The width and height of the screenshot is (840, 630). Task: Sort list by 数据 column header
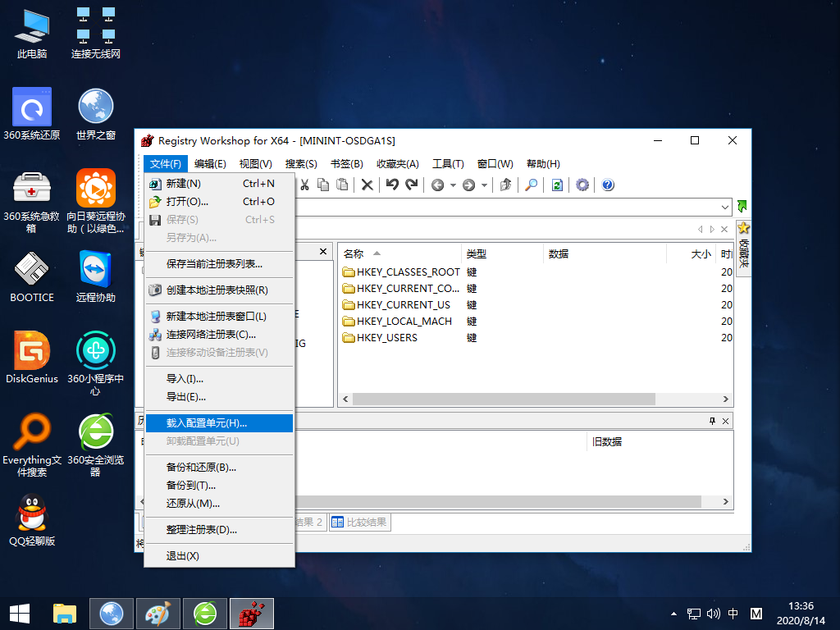coord(605,254)
